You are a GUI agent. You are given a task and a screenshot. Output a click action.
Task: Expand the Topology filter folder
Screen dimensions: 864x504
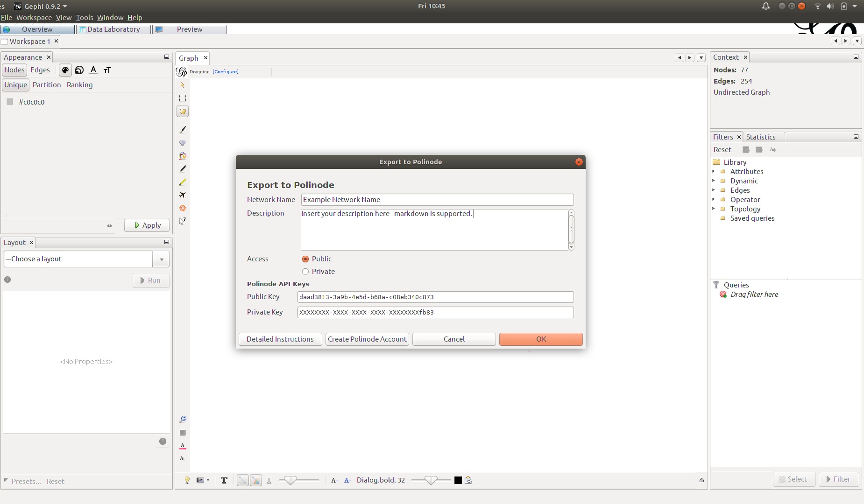(713, 209)
